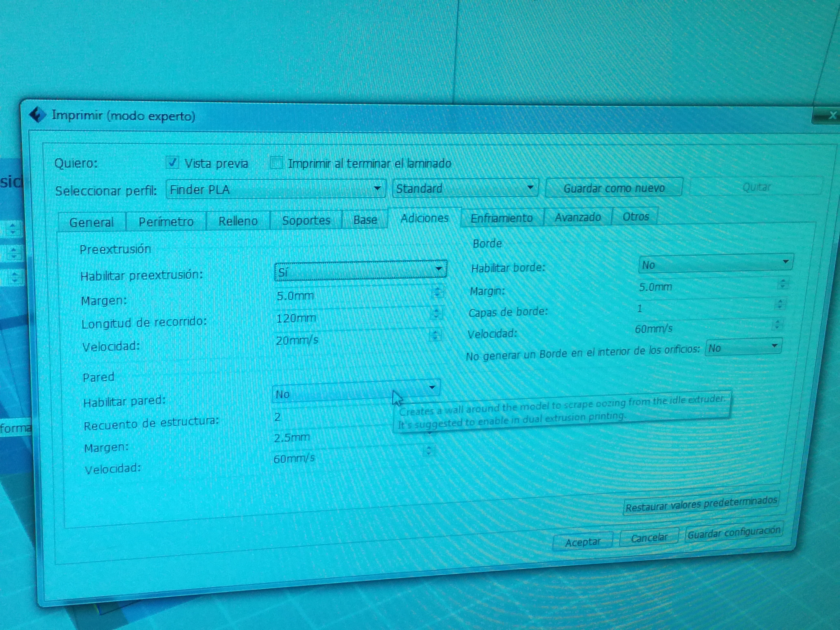
Task: Select the Adiciones tab
Action: point(425,218)
